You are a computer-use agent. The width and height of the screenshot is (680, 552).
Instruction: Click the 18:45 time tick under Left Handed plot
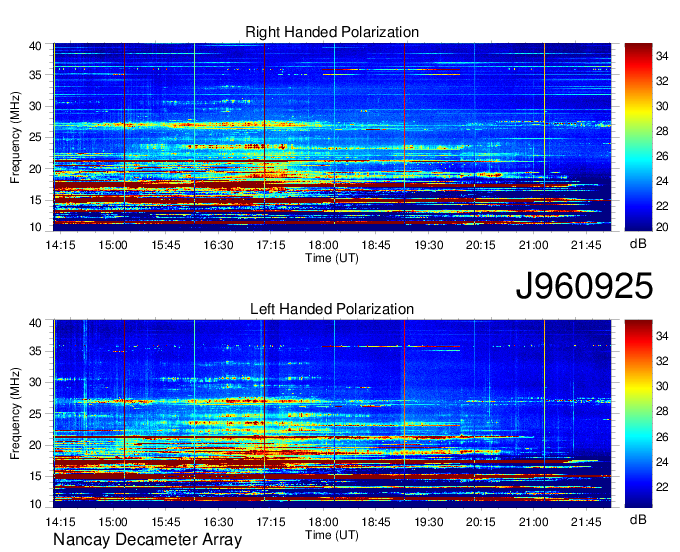[x=376, y=522]
